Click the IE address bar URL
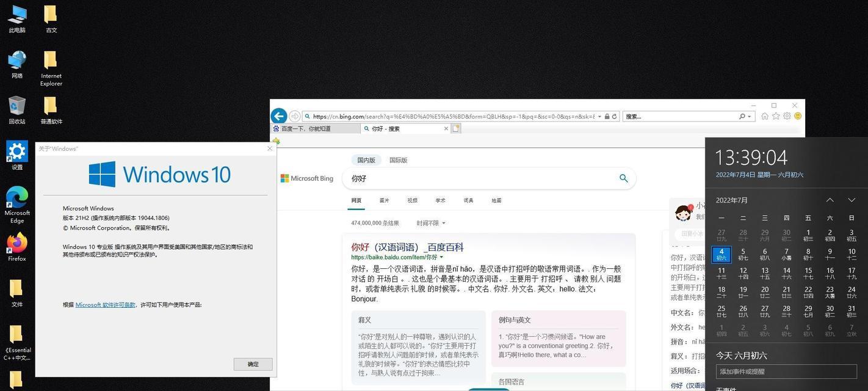Viewport: 868px width, 391px height. (x=454, y=116)
